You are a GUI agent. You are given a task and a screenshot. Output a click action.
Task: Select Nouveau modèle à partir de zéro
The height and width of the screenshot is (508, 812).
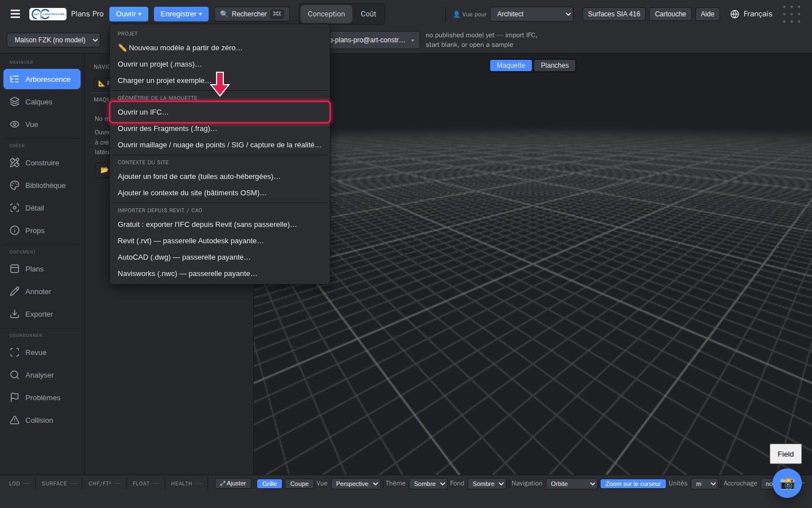(x=220, y=48)
